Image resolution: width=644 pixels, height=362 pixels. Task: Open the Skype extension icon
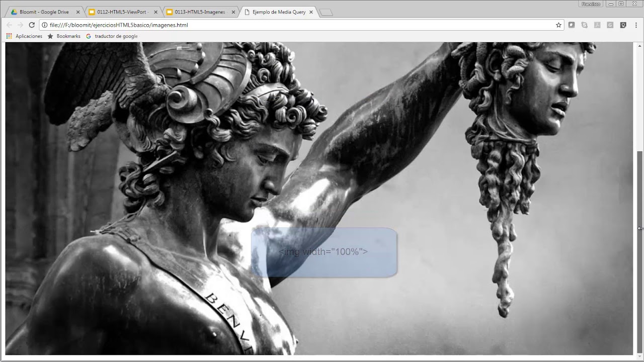coord(584,25)
